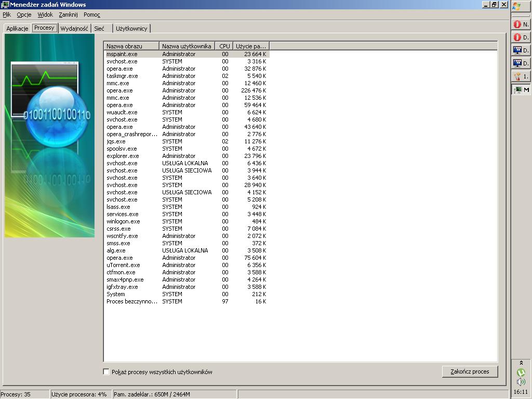532x399 pixels.
Task: Enable Pokaż procesy wszystkich użytkowników checkbox
Action: coord(106,372)
